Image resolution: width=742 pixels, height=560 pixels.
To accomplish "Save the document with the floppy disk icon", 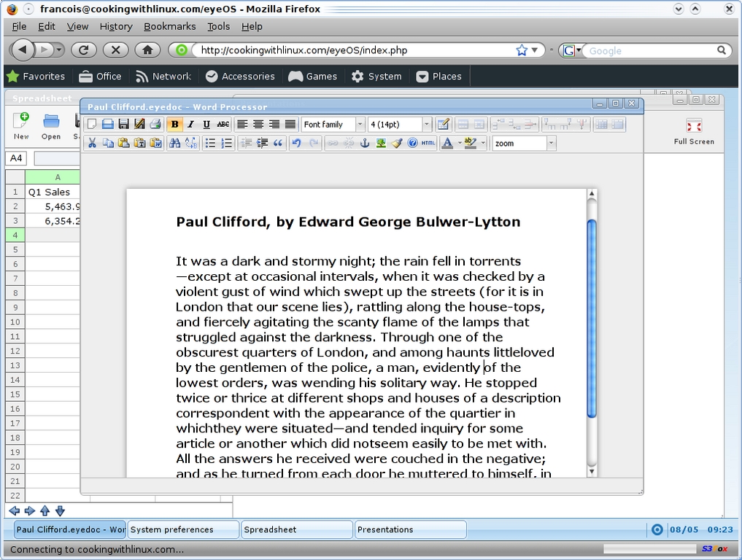I will (x=123, y=125).
